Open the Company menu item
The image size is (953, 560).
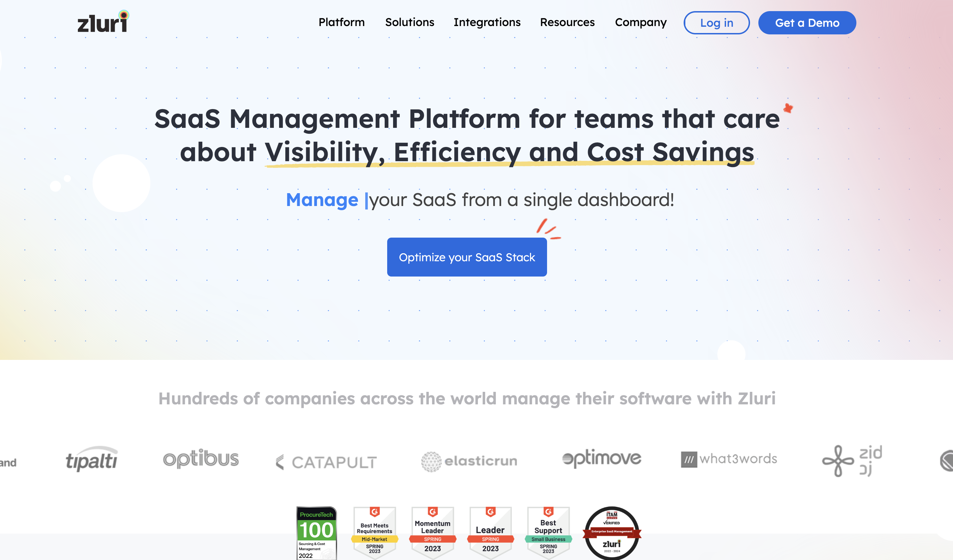[641, 23]
